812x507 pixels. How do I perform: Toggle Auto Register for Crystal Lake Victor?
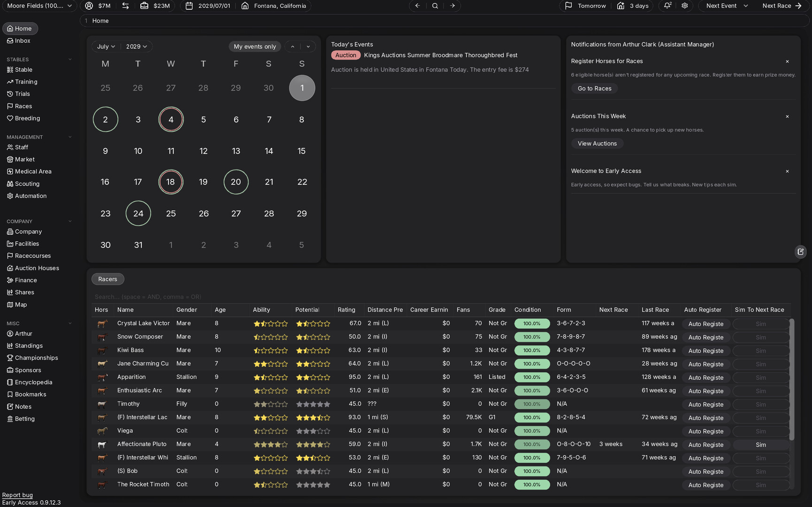click(x=705, y=324)
